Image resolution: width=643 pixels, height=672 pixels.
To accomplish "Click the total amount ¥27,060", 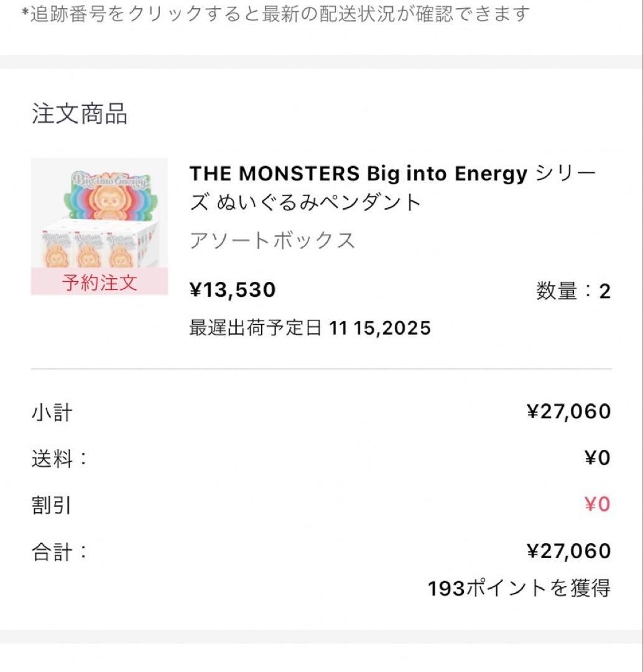I will (x=568, y=551).
